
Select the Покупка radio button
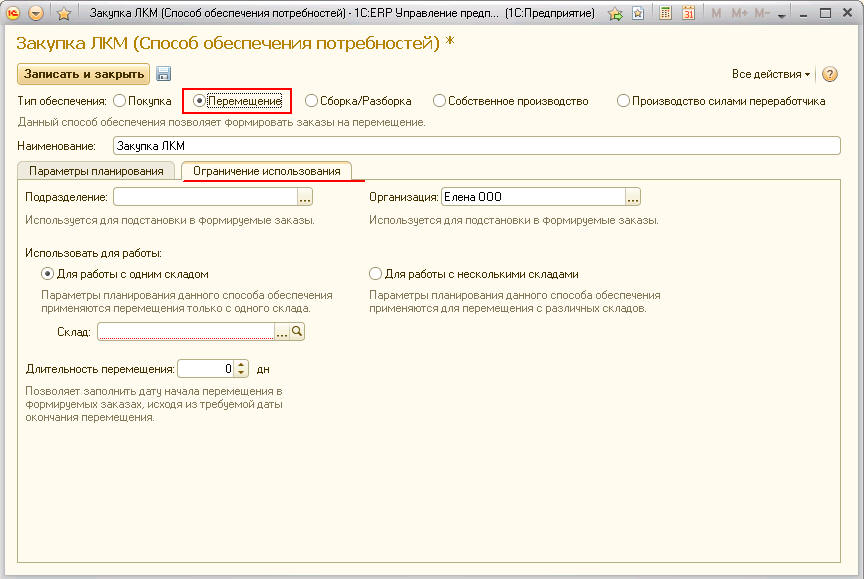tap(119, 101)
